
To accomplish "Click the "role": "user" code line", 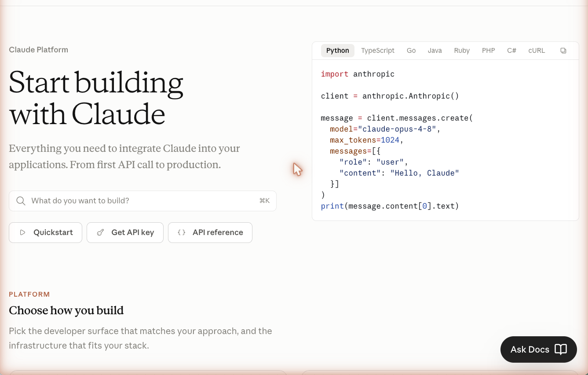I will pos(374,162).
